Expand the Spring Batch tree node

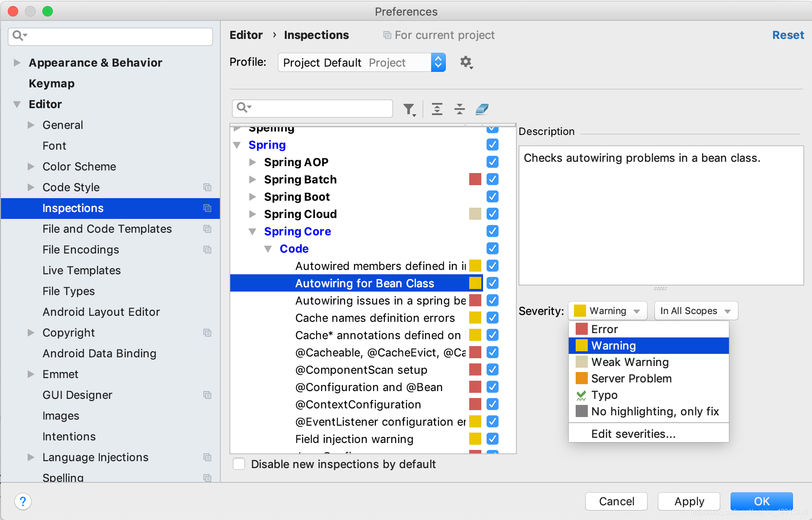[x=252, y=180]
